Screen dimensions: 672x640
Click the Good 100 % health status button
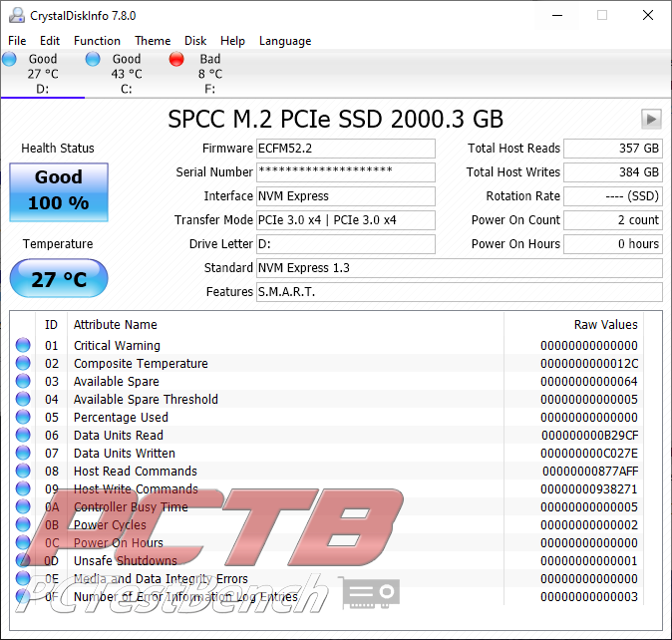59,192
